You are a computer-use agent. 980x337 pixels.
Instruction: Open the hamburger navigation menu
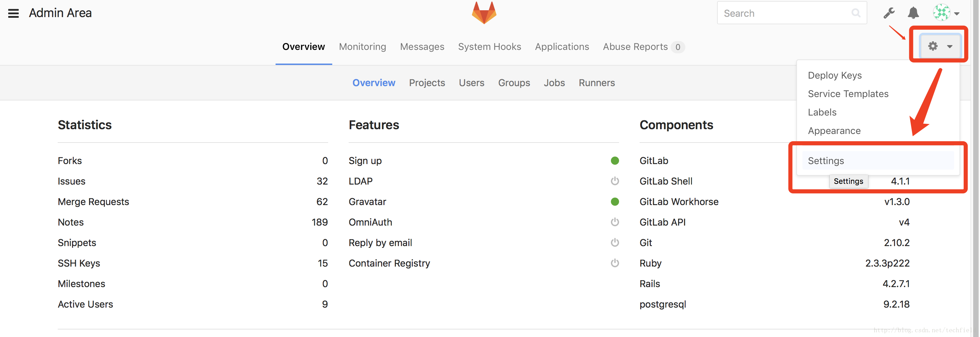click(13, 13)
